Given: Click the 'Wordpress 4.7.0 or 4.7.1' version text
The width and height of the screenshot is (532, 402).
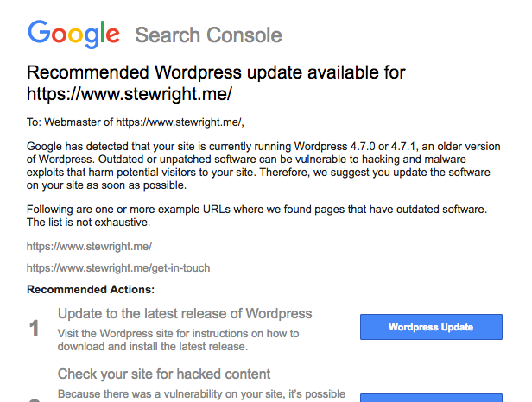Looking at the screenshot, I should point(355,147).
